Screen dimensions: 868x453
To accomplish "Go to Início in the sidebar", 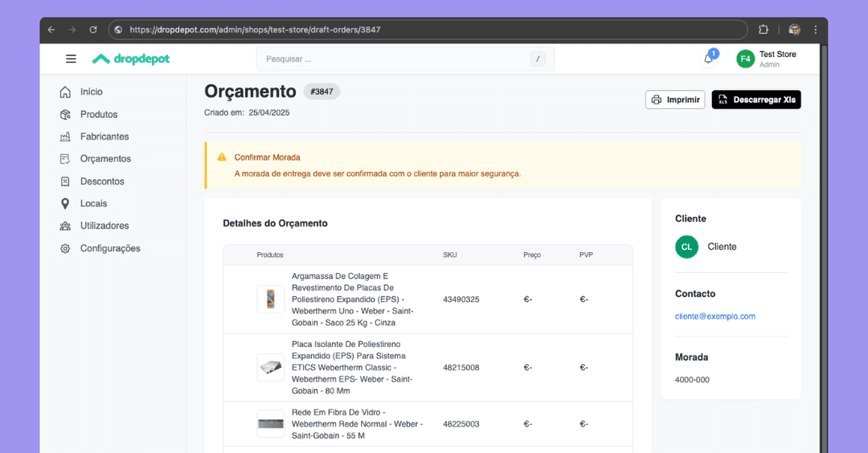I will [91, 92].
